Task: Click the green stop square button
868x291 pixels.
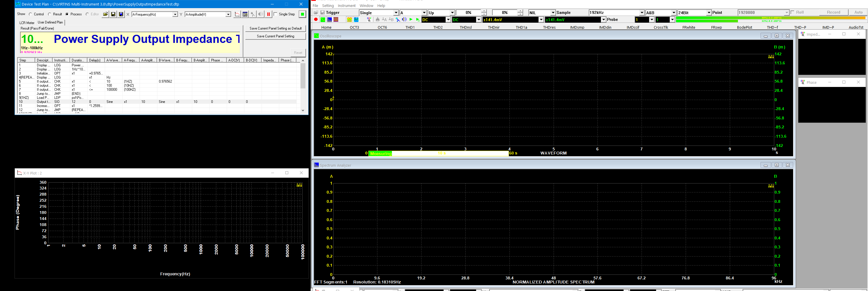Action: click(302, 14)
